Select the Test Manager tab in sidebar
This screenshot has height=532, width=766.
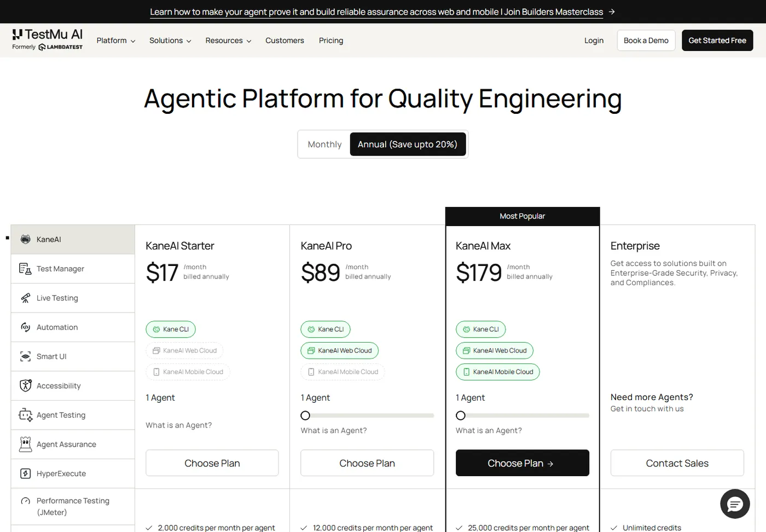click(73, 269)
